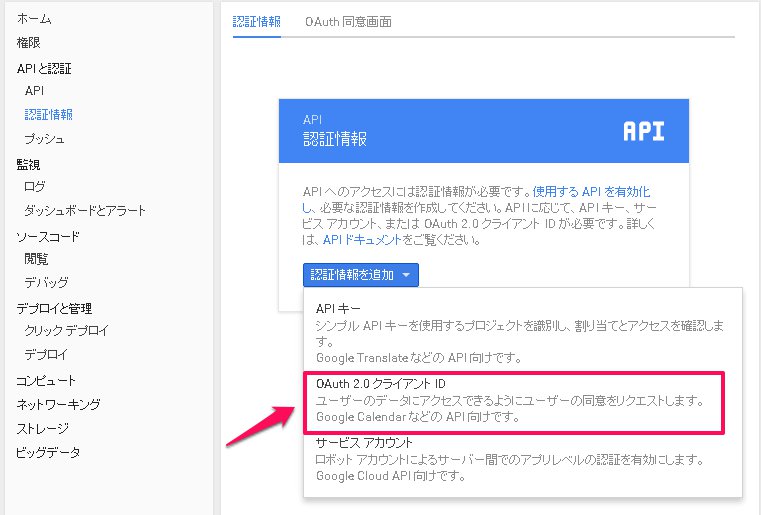
Task: Select the 監視 section header
Action: (28, 165)
